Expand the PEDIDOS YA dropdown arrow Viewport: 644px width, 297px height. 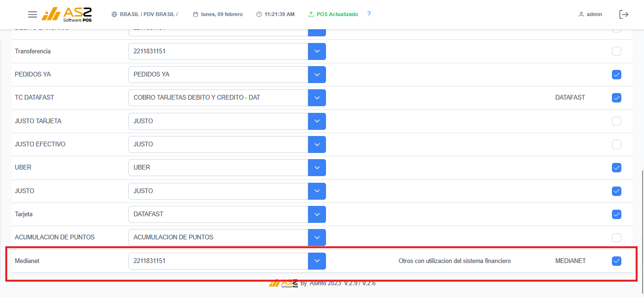pos(317,75)
